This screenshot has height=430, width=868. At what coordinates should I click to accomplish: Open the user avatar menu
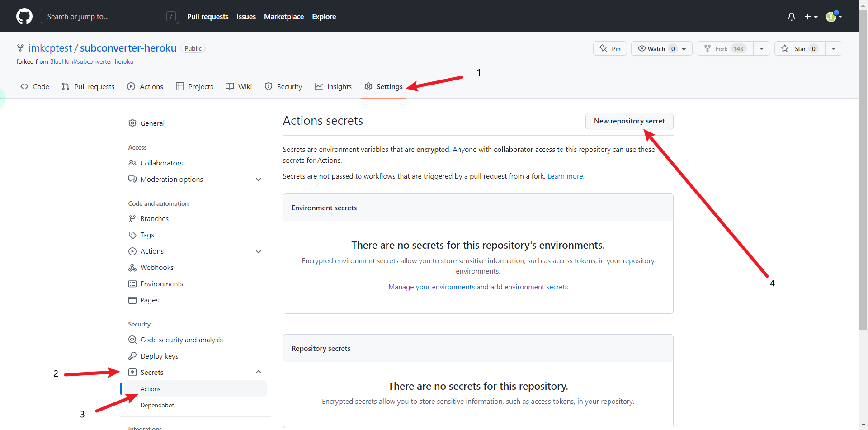pos(833,17)
